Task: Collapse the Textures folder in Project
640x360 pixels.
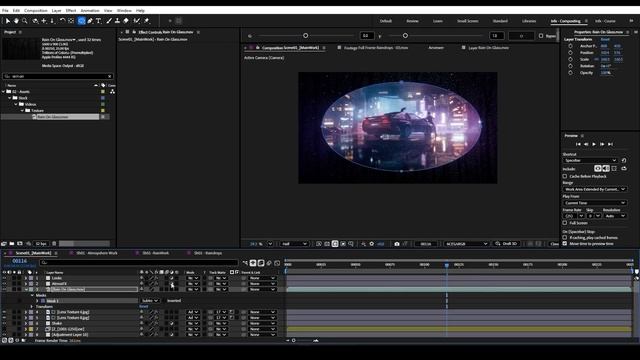Action: (22, 111)
